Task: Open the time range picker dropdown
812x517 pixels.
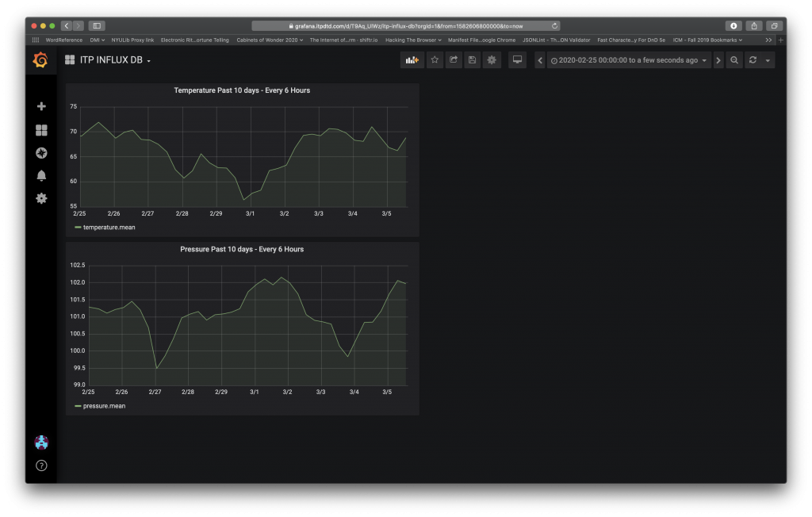Action: 629,60
